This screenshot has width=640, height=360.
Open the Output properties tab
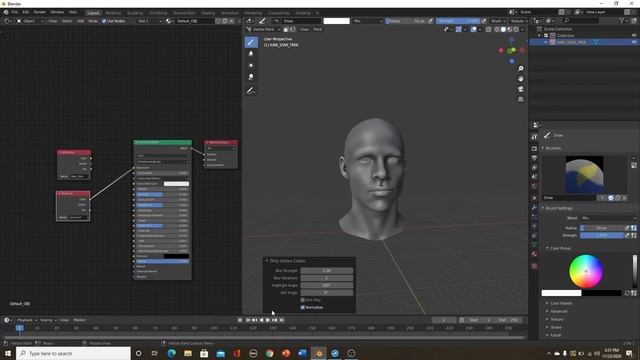(534, 158)
